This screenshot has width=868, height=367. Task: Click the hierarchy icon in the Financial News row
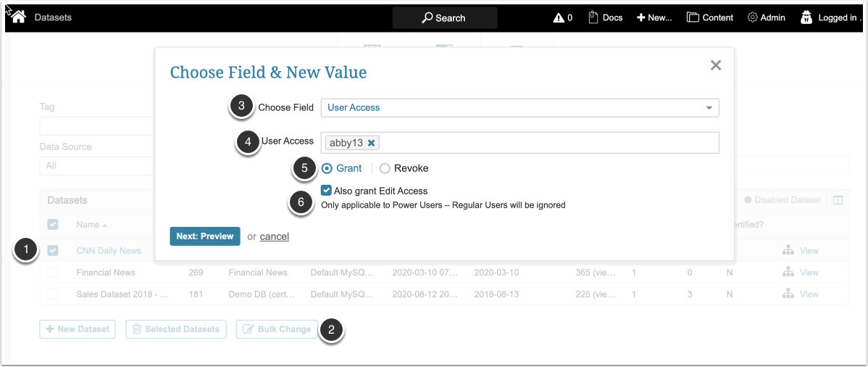pyautogui.click(x=788, y=273)
